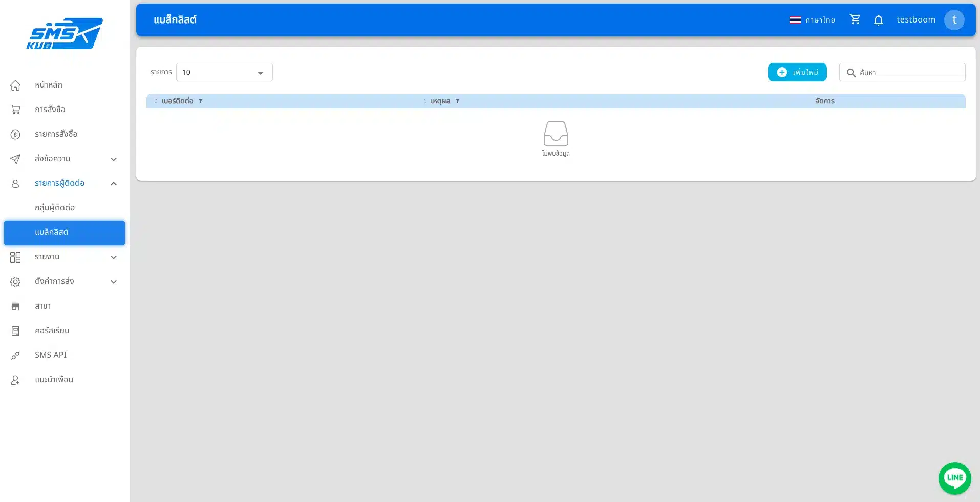Open รายการสั่งซื้อ order list link

tap(56, 134)
